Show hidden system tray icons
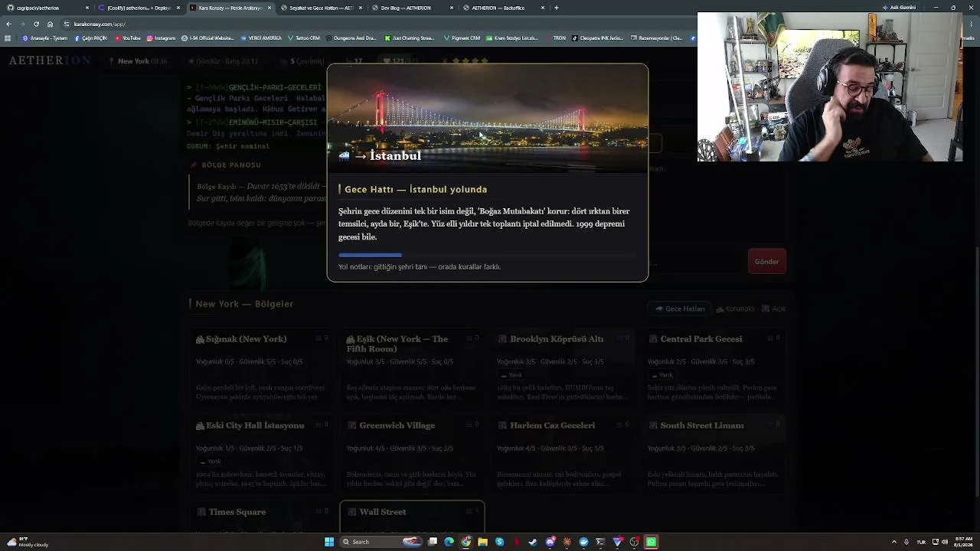 pyautogui.click(x=894, y=542)
